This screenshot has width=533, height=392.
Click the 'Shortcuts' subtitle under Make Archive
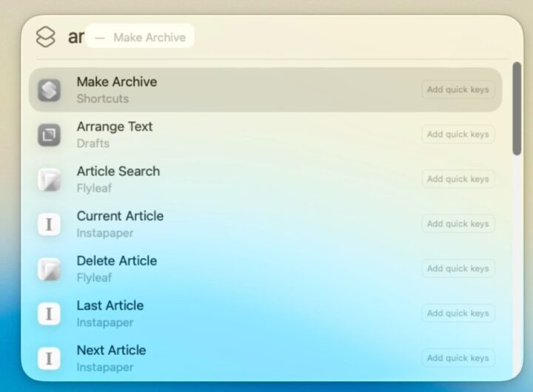point(103,99)
